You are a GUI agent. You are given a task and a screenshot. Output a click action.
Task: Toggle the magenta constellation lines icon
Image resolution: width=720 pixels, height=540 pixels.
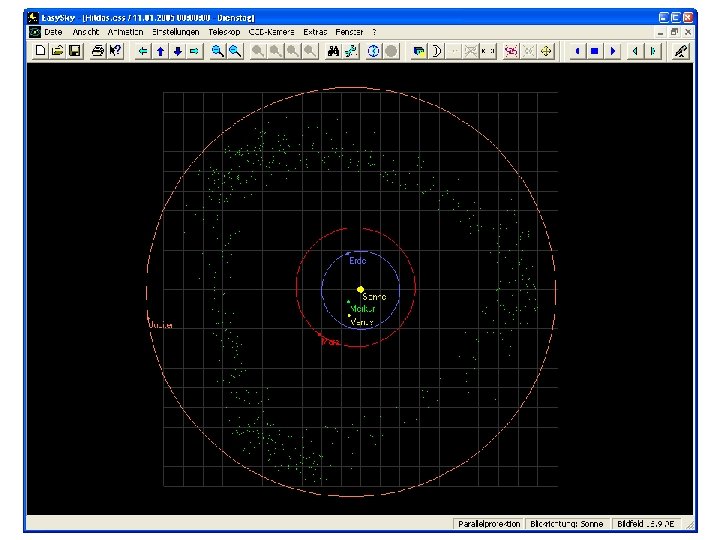(511, 50)
